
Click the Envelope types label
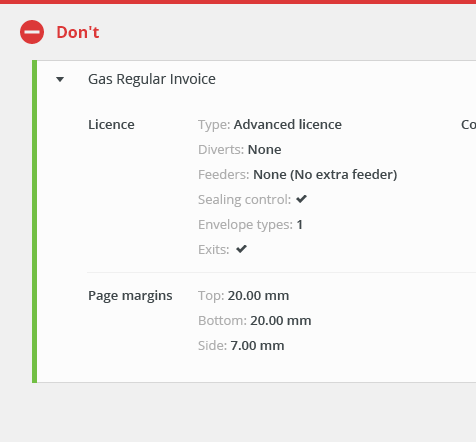point(245,225)
